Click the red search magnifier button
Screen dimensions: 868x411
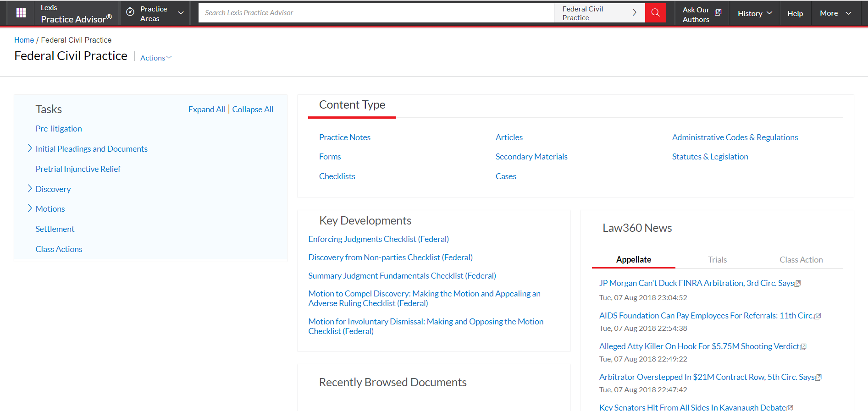coord(656,13)
